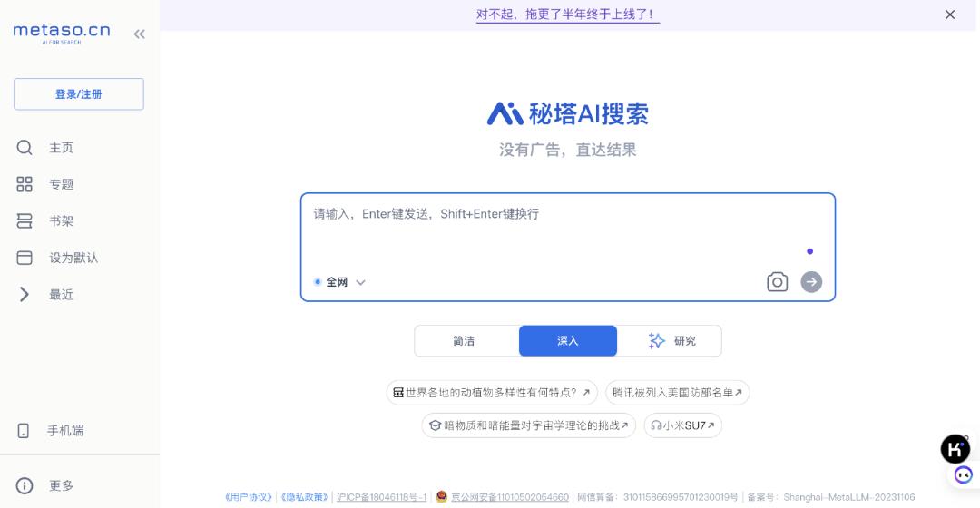The image size is (980, 508).
Task: Open 手机端 mobile phone icon
Action: 23,431
